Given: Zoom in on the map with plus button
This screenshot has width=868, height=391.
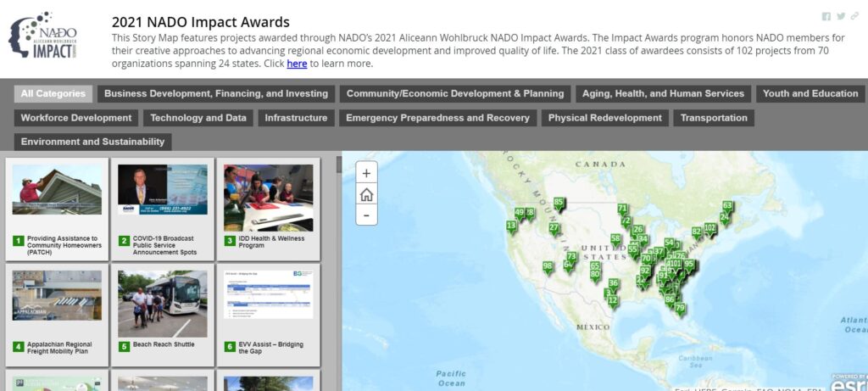Looking at the screenshot, I should click(366, 173).
